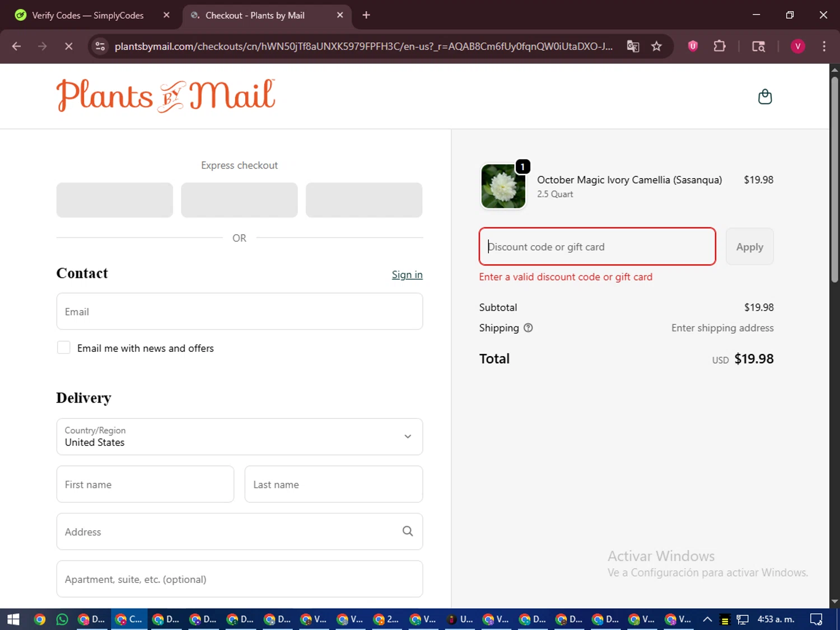Click the page vertical scrollbar thumb
The height and width of the screenshot is (630, 840).
[x=834, y=179]
